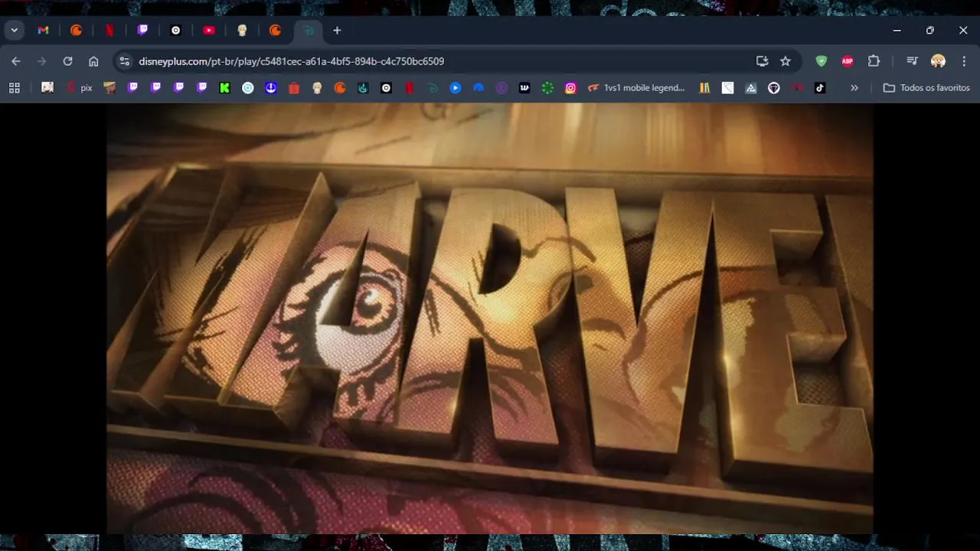The height and width of the screenshot is (551, 980).
Task: View site information for disneyplus.com
Action: point(125,61)
